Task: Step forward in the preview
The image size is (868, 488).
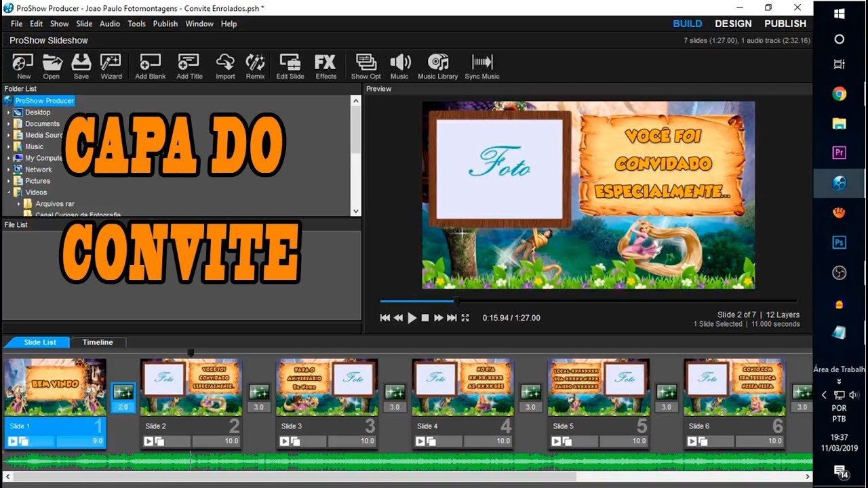Action: 438,318
